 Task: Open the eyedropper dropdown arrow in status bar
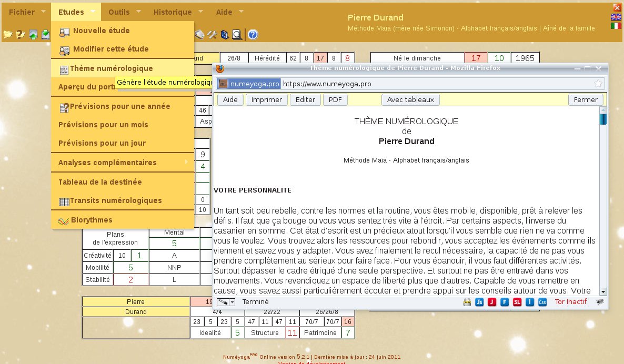(x=233, y=302)
